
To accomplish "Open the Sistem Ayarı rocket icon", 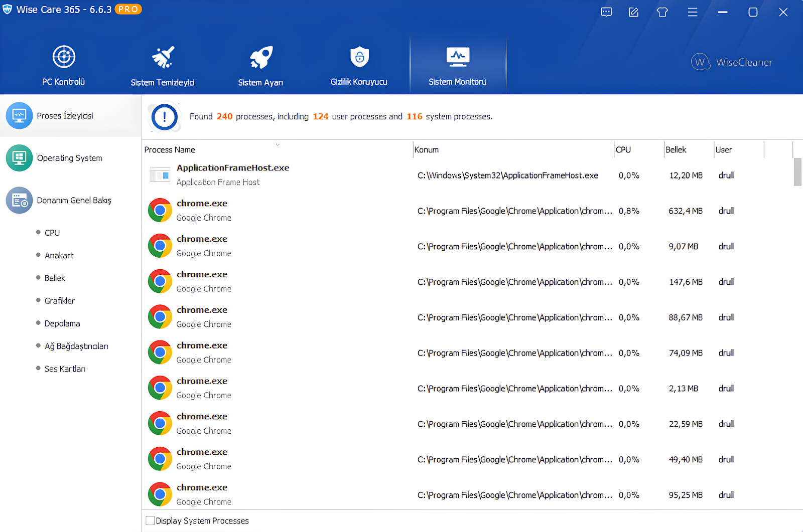I will pyautogui.click(x=261, y=57).
